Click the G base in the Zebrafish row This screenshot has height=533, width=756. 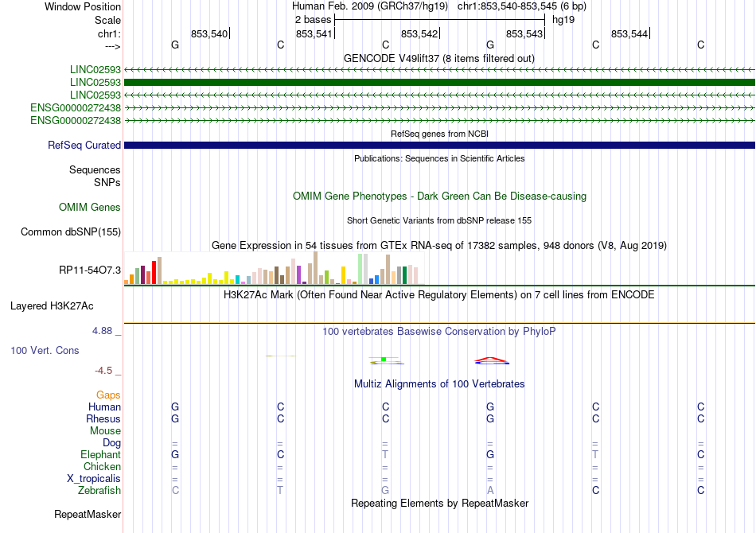click(385, 491)
